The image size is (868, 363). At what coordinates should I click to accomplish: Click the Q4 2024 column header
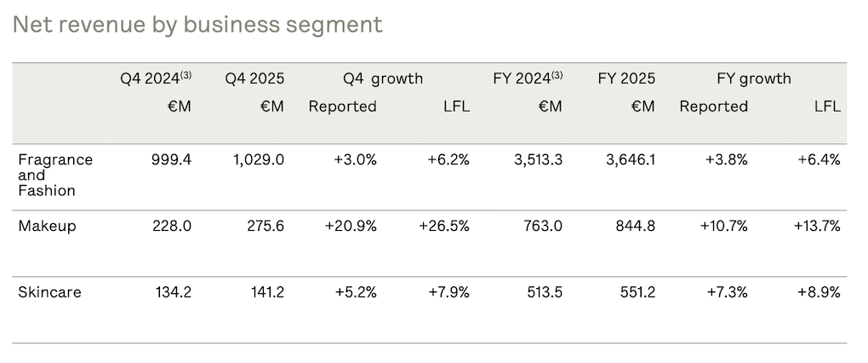coord(155,78)
